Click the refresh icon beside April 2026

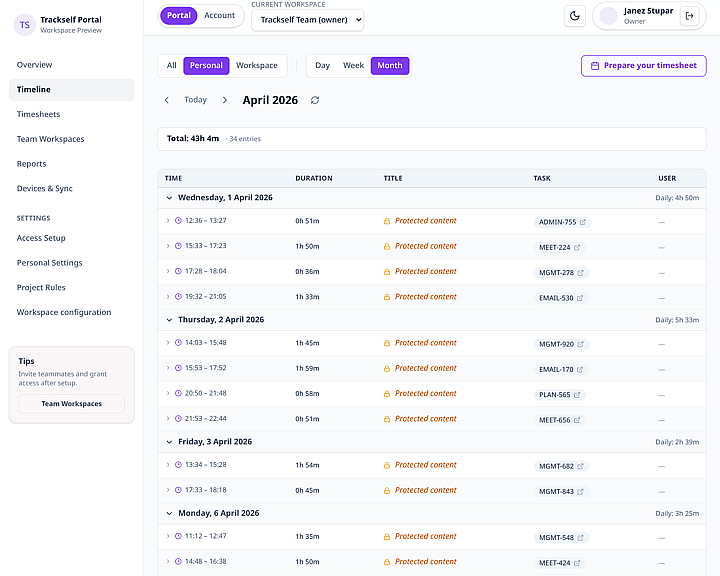tap(315, 100)
